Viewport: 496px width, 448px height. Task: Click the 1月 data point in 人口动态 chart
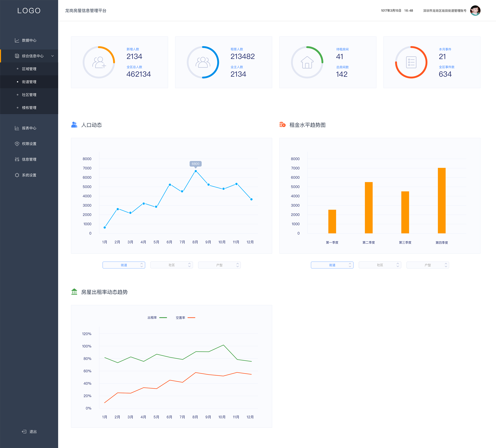(105, 227)
